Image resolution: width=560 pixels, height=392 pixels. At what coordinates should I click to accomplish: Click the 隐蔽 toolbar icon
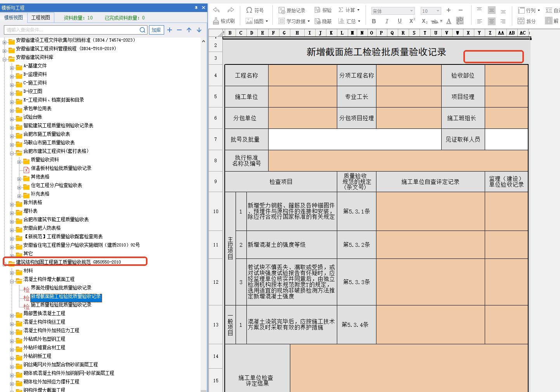pos(323,21)
